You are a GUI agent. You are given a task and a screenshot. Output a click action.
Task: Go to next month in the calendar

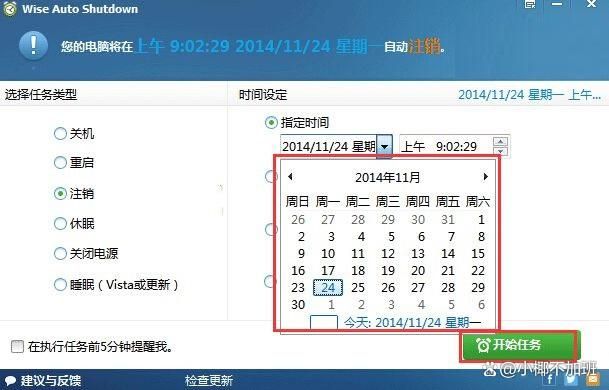(485, 177)
